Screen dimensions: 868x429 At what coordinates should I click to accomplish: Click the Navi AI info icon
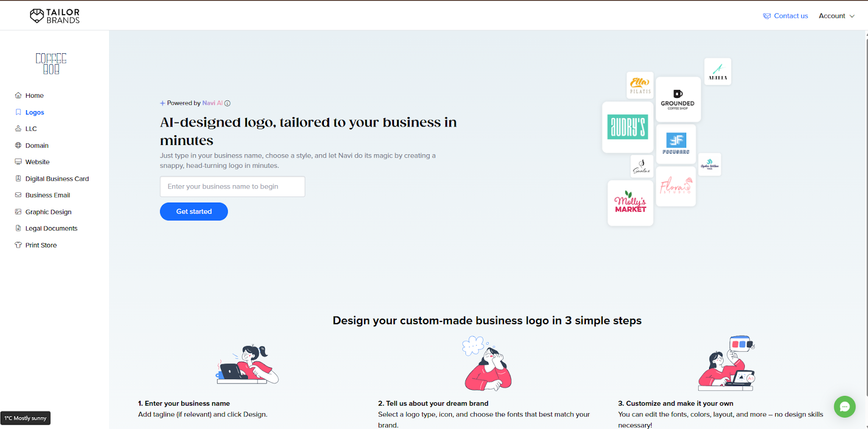click(227, 103)
